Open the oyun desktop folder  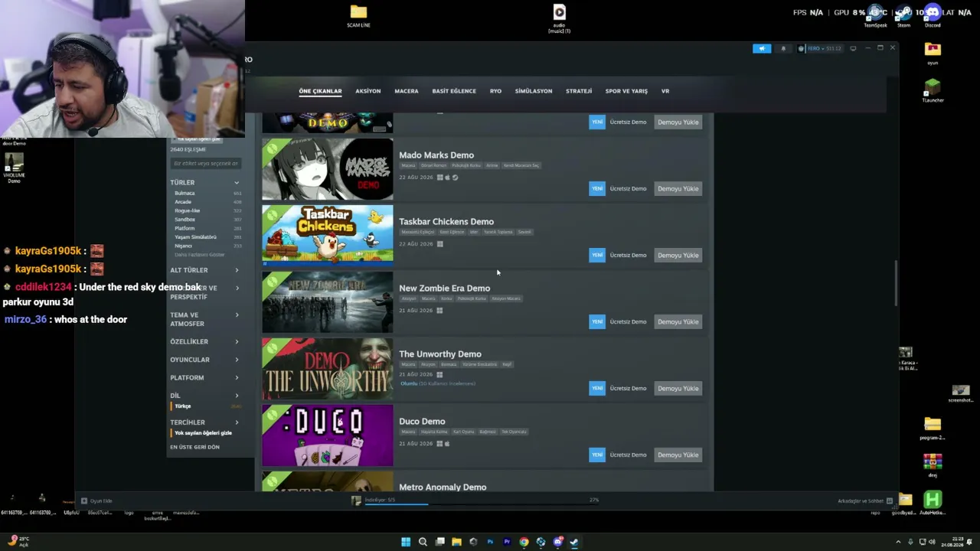(933, 52)
